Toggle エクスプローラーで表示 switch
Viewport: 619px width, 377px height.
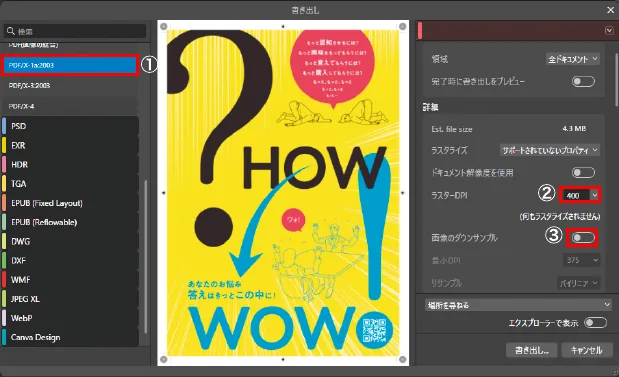click(x=596, y=323)
